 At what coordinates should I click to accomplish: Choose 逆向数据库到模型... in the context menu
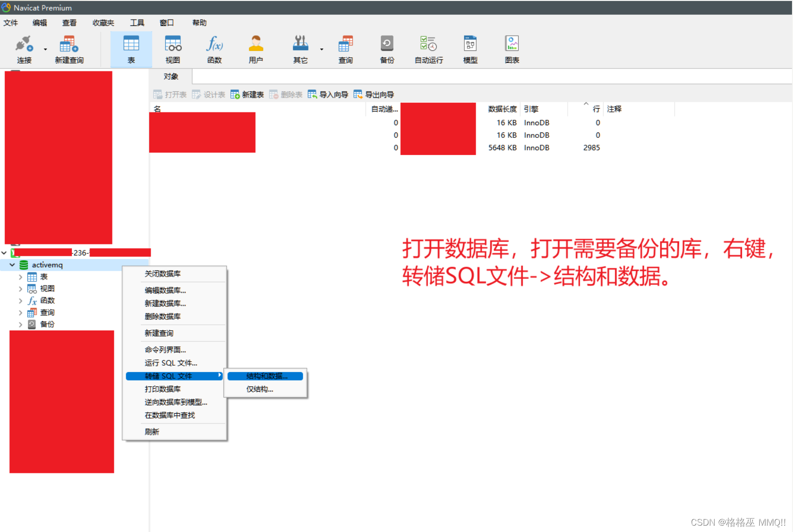(x=175, y=402)
